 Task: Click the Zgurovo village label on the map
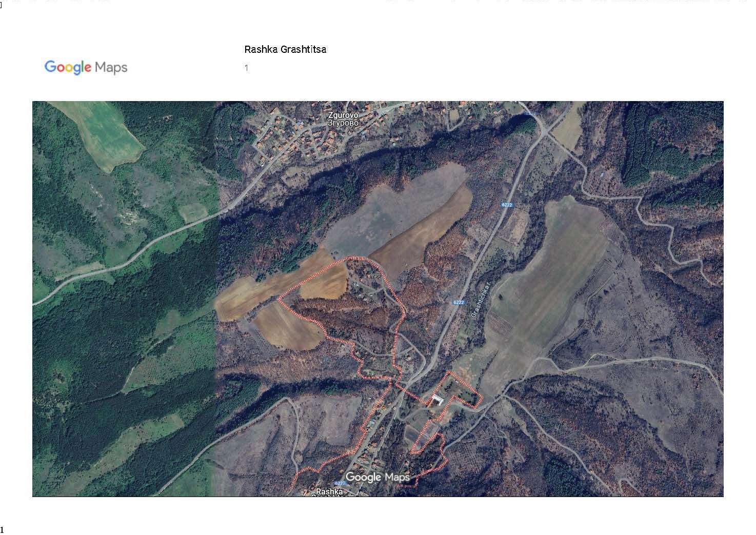[343, 119]
